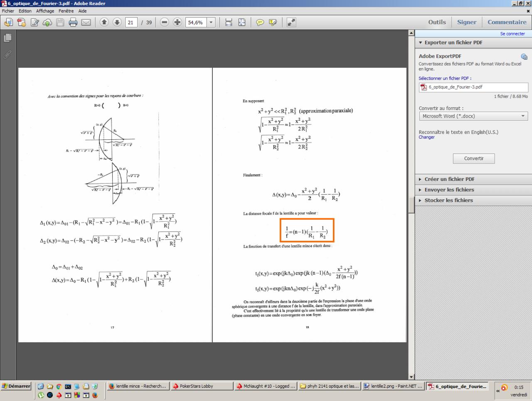The height and width of the screenshot is (401, 532).
Task: Open the Microsoft Word format dropdown
Action: point(473,116)
